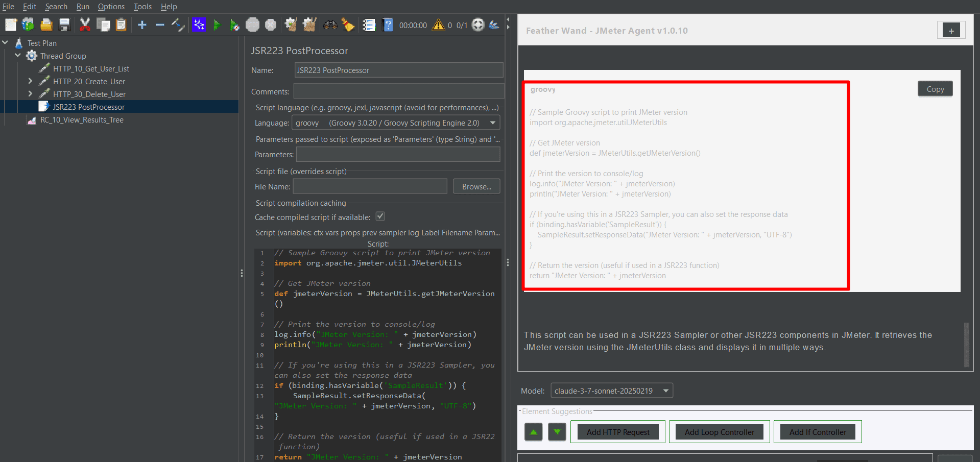Click the Save test plan floppy icon

(64, 25)
